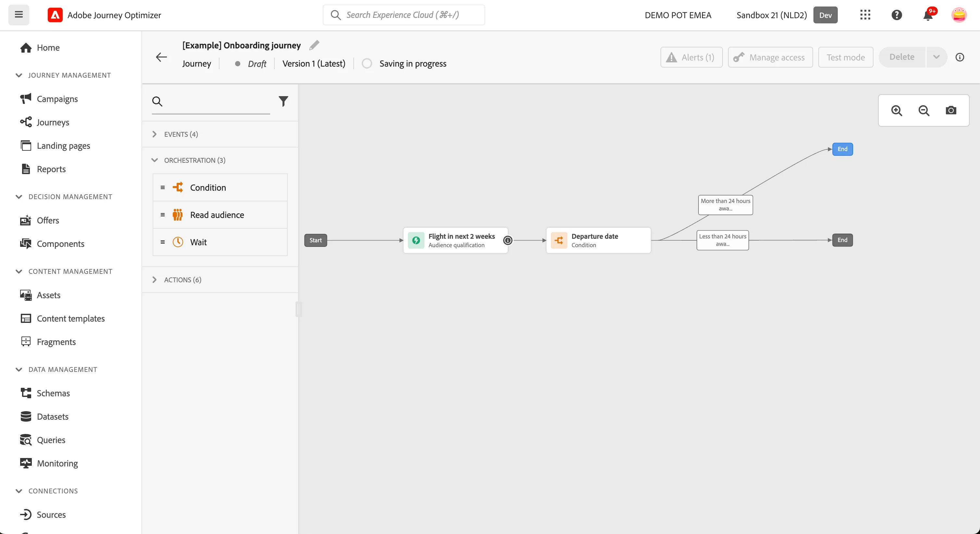Click the 'More than 24 hours awa...' path label
This screenshot has height=534, width=980.
[x=725, y=205]
